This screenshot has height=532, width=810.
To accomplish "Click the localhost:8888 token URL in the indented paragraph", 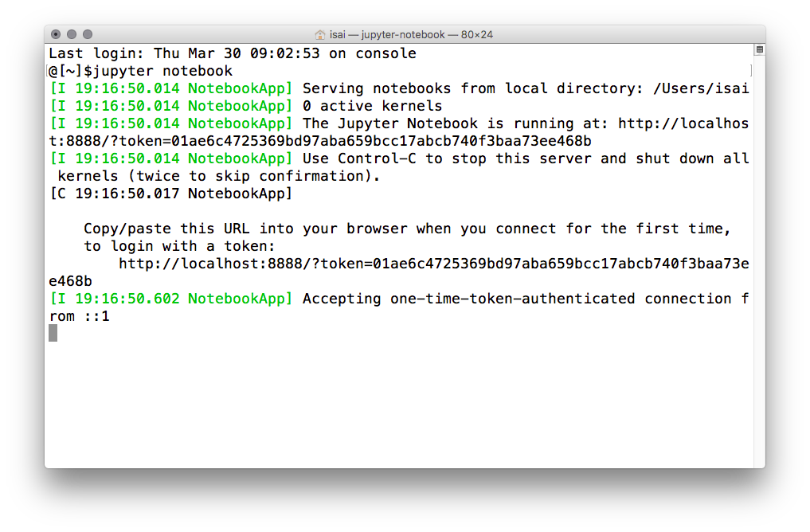I will pos(433,264).
